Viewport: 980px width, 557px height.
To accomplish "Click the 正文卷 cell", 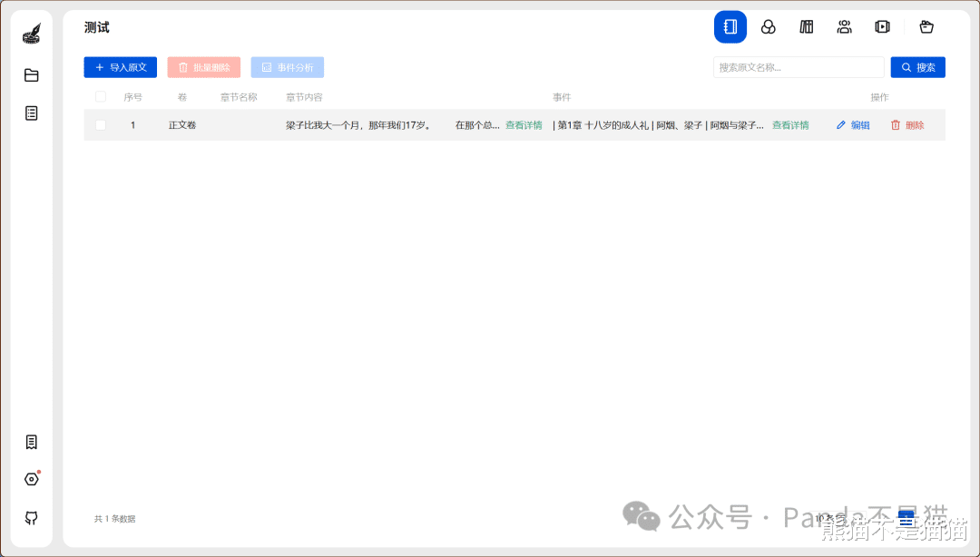I will pyautogui.click(x=182, y=125).
